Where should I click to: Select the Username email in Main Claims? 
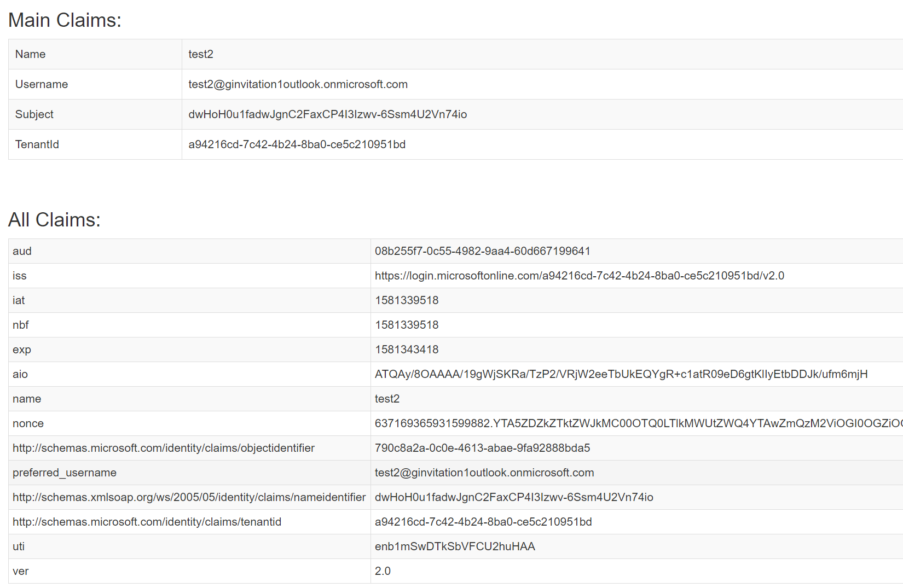[298, 84]
